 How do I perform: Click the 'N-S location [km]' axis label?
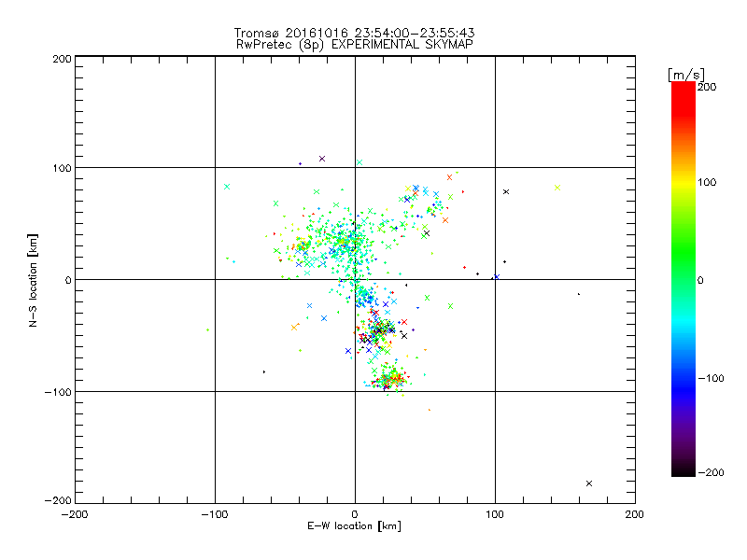click(x=33, y=281)
